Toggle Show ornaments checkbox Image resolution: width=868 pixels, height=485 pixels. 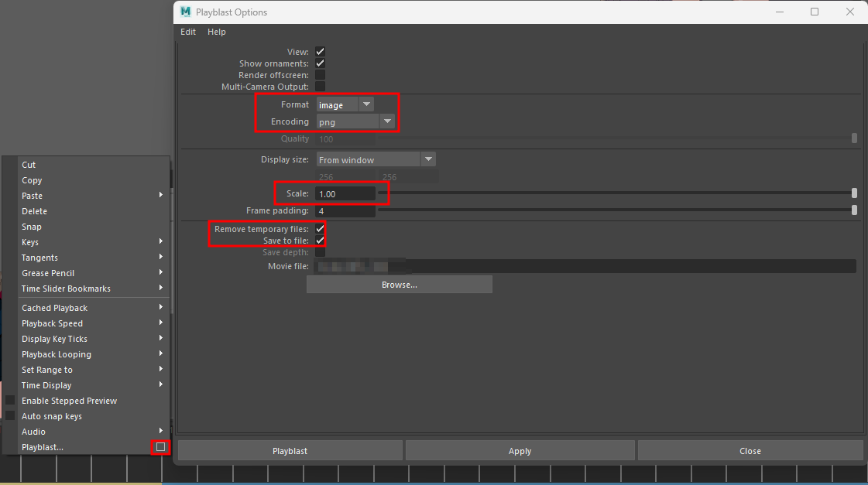(320, 63)
